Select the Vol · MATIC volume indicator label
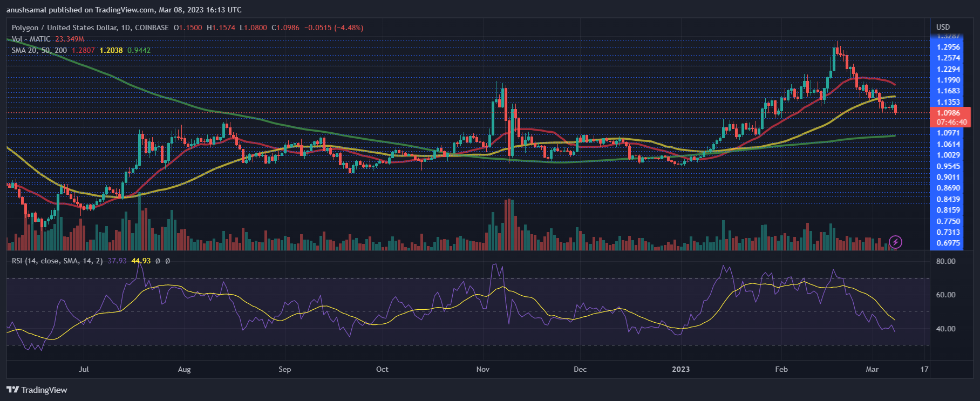Viewport: 980px width, 401px height. [31, 39]
